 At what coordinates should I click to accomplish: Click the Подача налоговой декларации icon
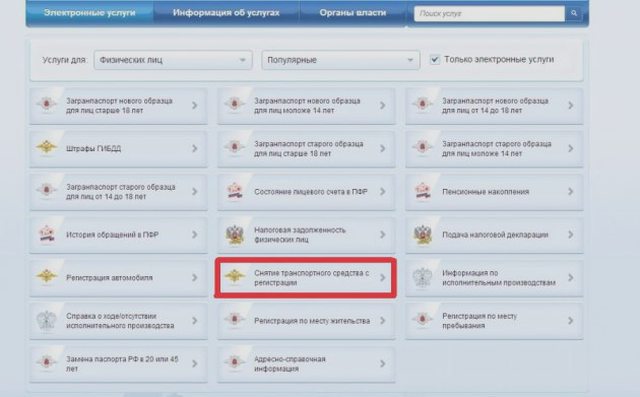[422, 235]
